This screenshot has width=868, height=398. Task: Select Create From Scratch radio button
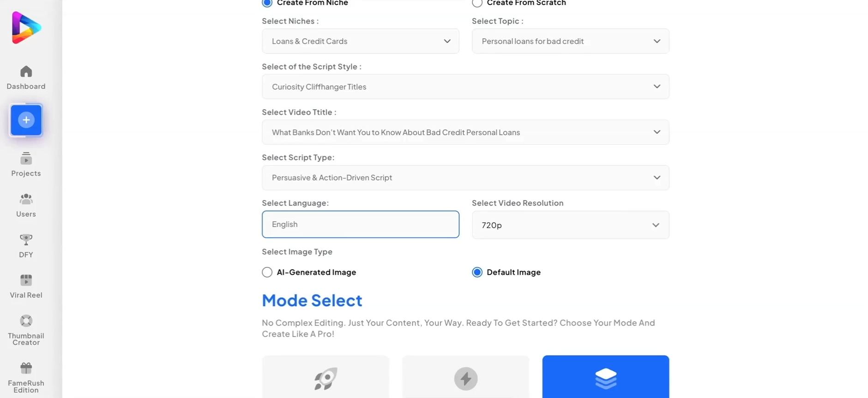[477, 3]
